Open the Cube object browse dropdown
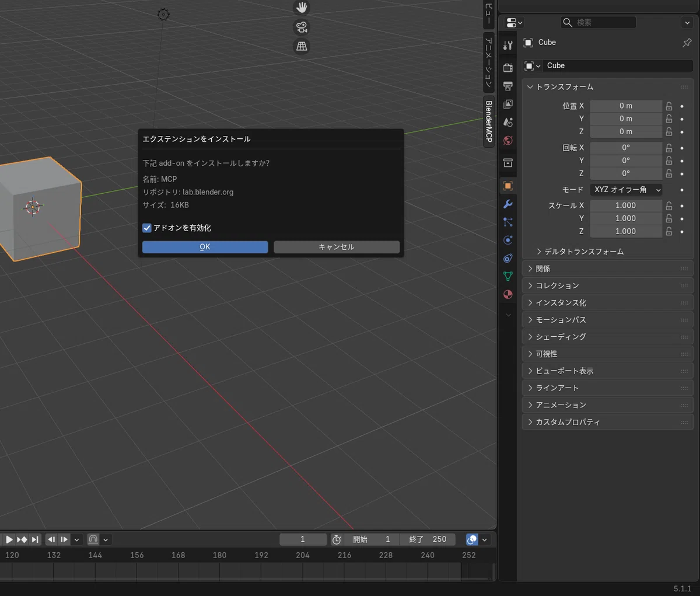Screen dimensions: 700x596 (x=532, y=66)
